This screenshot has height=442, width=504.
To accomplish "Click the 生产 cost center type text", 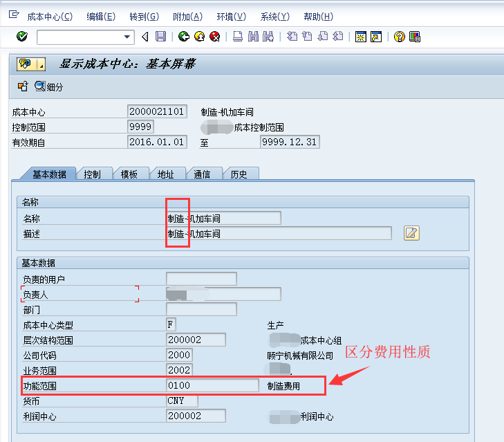I will 275,325.
